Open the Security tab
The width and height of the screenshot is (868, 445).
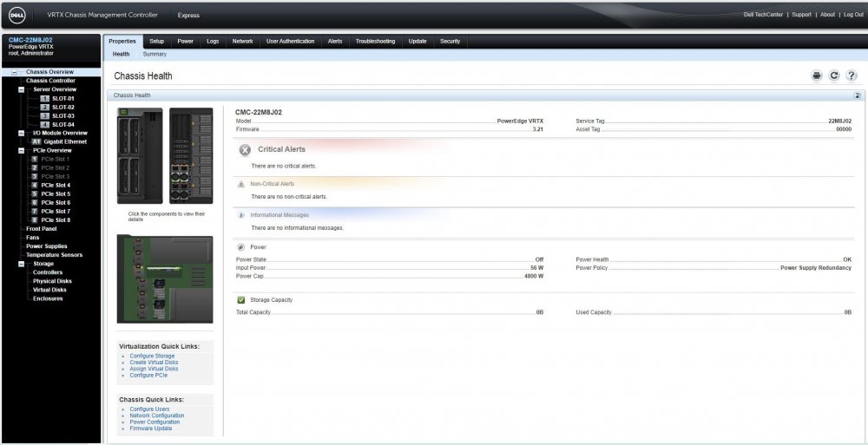pos(450,42)
